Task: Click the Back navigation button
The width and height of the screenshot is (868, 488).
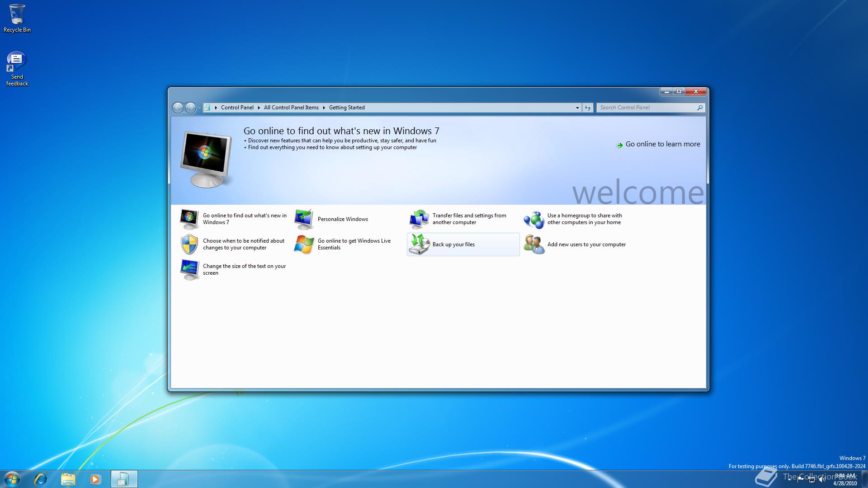Action: 178,108
